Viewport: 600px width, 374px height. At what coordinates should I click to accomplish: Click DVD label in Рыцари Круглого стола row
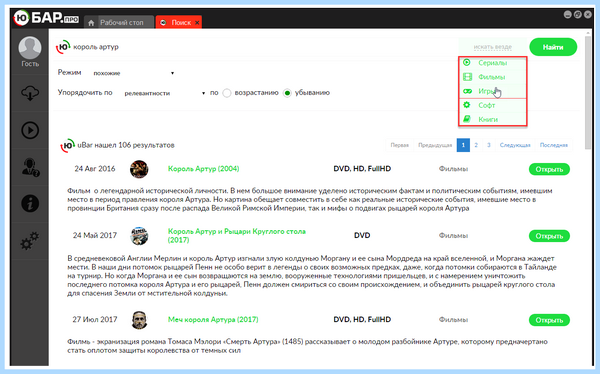[x=362, y=235]
